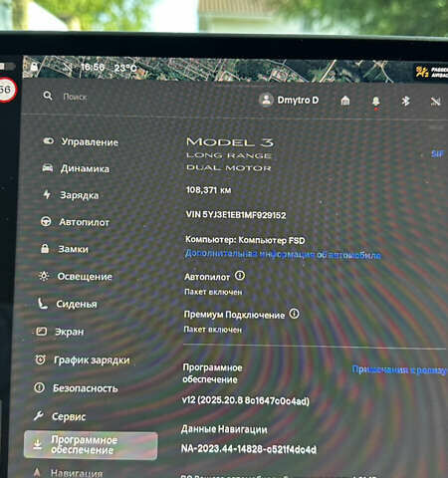
Task: Open the Сервис menu
Action: coord(60,416)
